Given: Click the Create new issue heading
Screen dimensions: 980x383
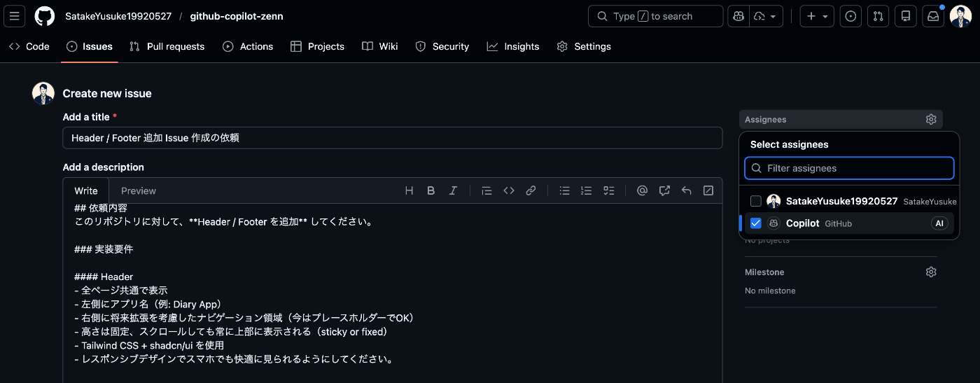Looking at the screenshot, I should (107, 93).
